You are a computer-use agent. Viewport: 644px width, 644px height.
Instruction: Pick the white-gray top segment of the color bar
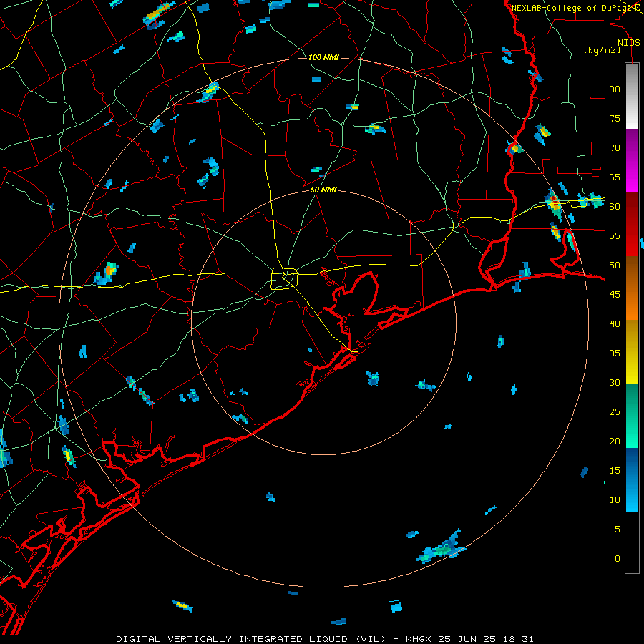tap(632, 96)
